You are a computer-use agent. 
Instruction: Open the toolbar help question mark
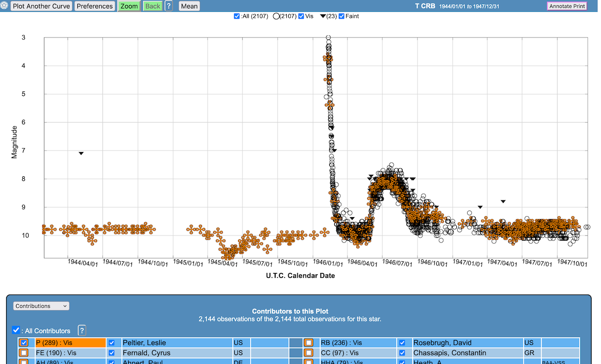169,6
